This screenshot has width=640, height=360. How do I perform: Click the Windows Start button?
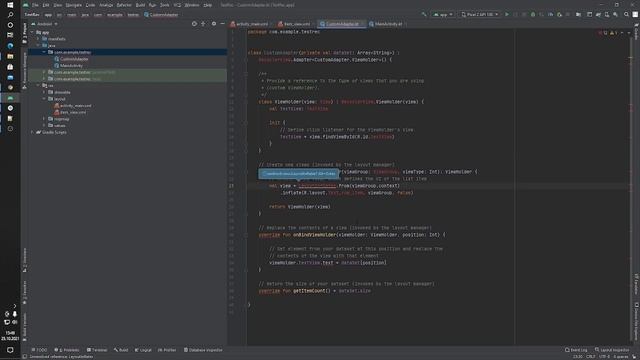point(10,5)
